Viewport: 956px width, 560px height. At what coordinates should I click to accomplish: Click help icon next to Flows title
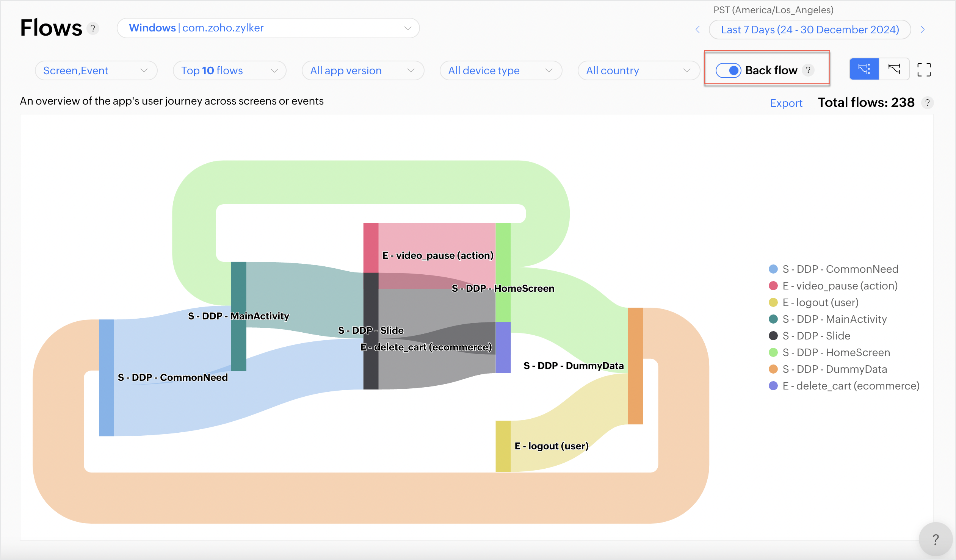[x=92, y=28]
